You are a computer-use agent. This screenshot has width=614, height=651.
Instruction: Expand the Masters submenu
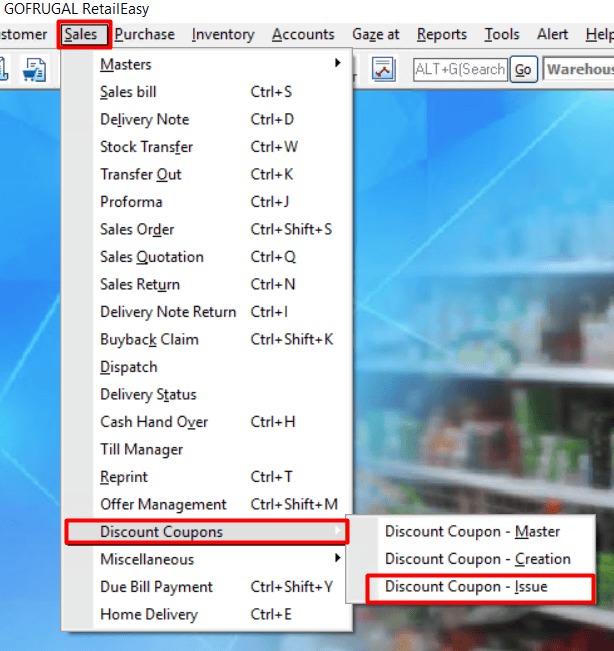[x=206, y=64]
